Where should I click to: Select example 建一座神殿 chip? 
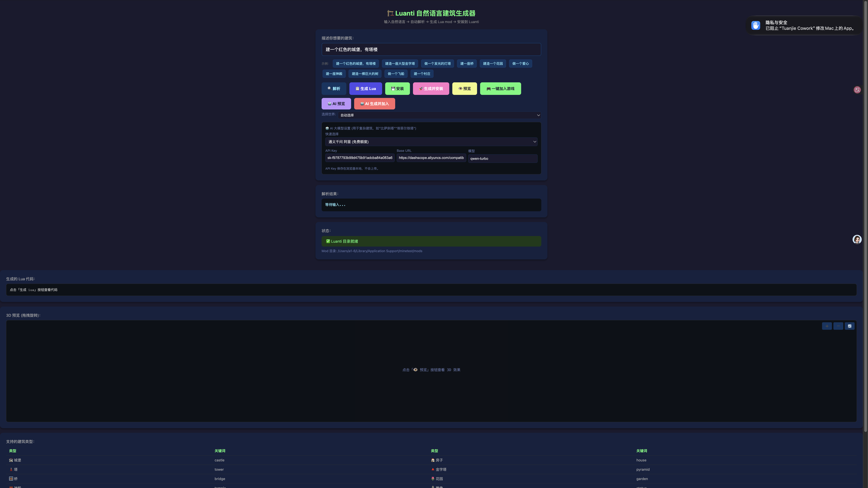pyautogui.click(x=334, y=74)
